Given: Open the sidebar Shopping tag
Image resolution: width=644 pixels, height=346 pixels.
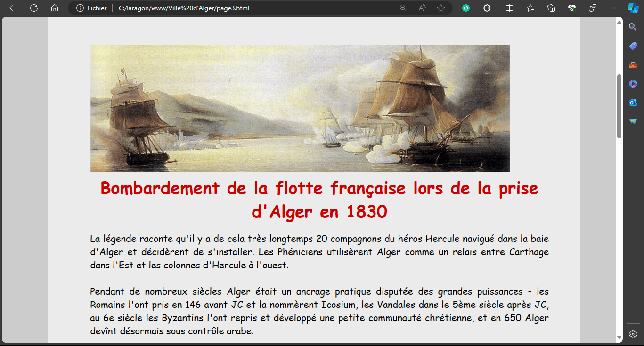Looking at the screenshot, I should [x=633, y=46].
